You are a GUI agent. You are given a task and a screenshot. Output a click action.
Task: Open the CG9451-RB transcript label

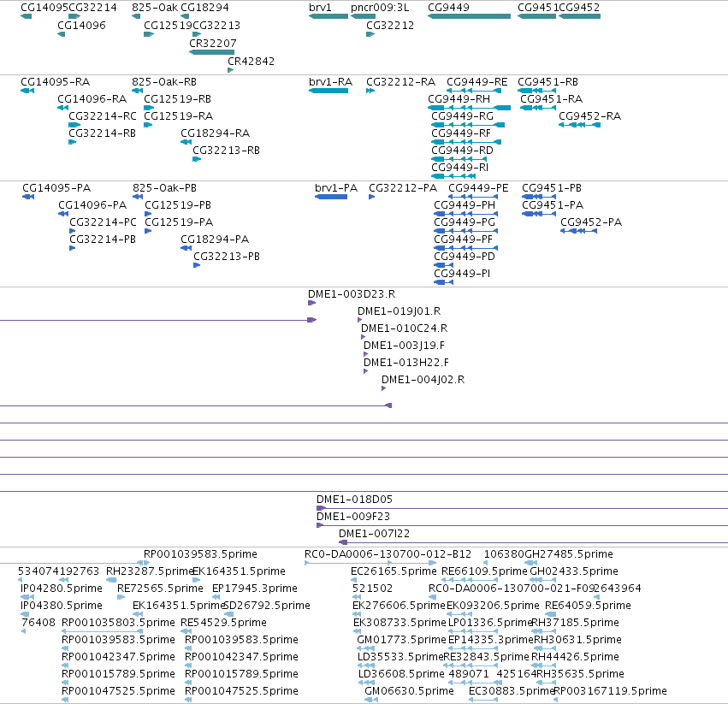click(547, 82)
